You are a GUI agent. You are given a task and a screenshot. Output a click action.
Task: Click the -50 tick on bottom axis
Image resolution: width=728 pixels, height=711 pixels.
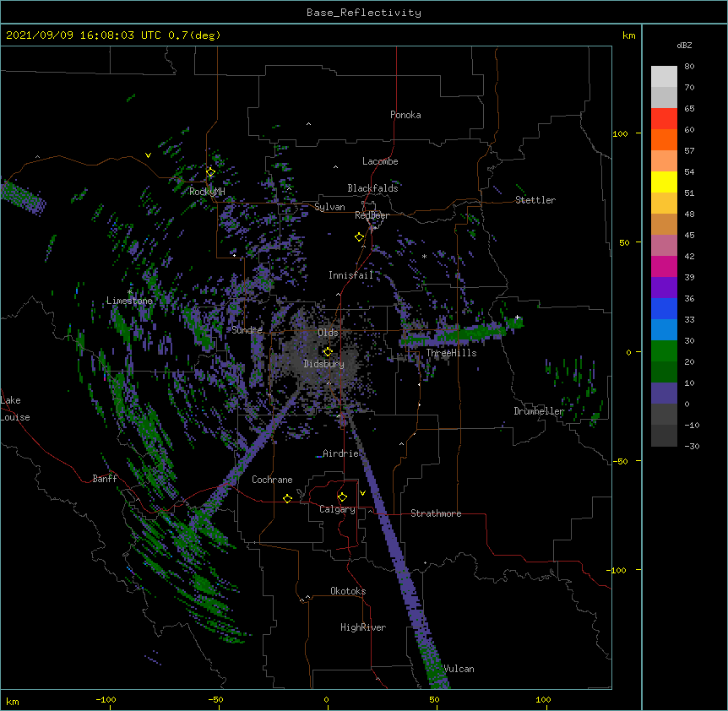click(215, 699)
